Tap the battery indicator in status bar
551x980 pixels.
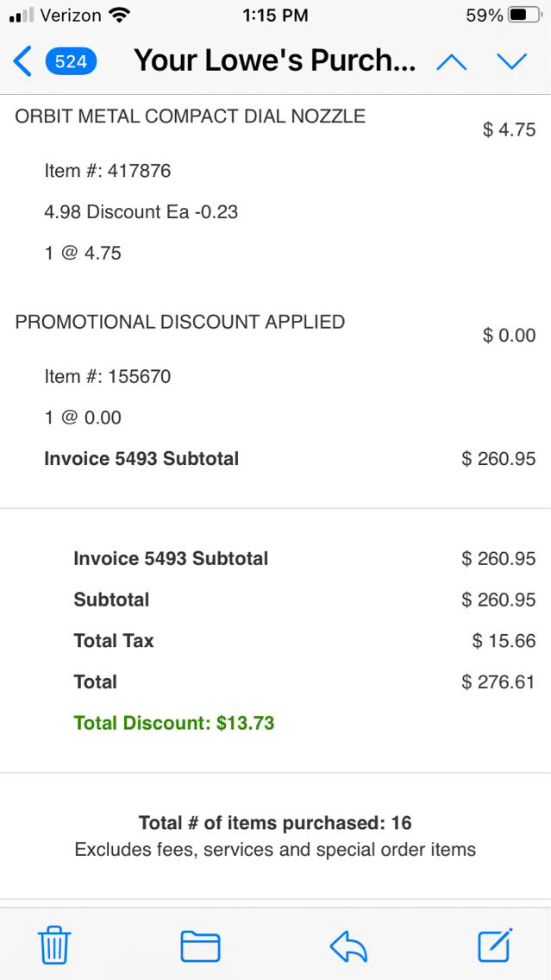(524, 16)
